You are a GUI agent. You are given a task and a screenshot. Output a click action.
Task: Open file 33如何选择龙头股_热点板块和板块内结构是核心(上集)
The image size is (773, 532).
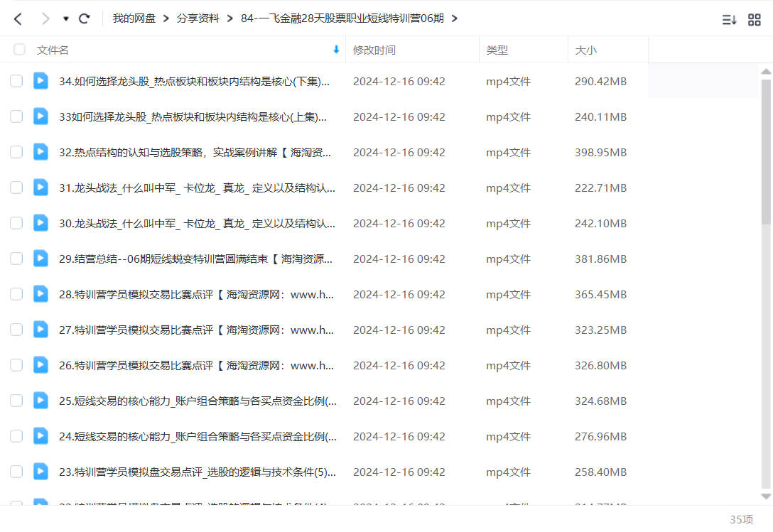tap(193, 117)
